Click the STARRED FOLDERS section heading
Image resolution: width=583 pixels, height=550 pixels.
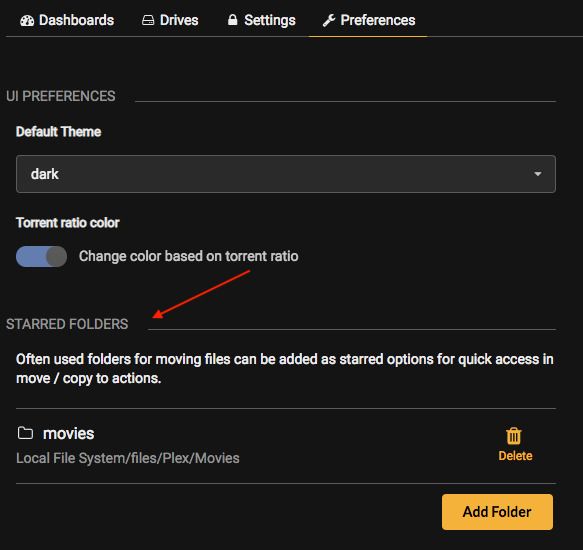point(67,324)
